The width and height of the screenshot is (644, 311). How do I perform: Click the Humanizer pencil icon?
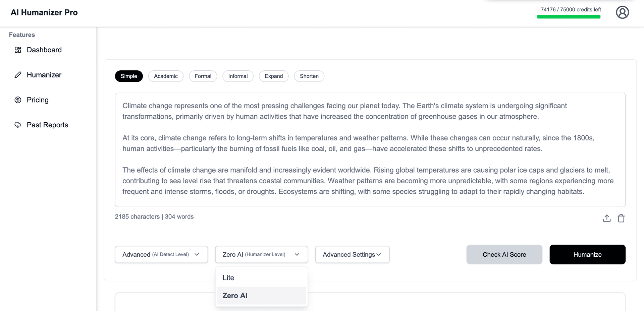(x=18, y=75)
